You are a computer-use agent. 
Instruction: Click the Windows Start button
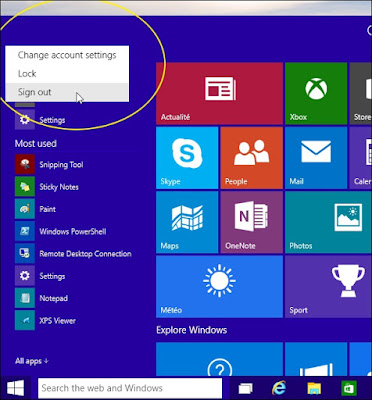(15, 388)
